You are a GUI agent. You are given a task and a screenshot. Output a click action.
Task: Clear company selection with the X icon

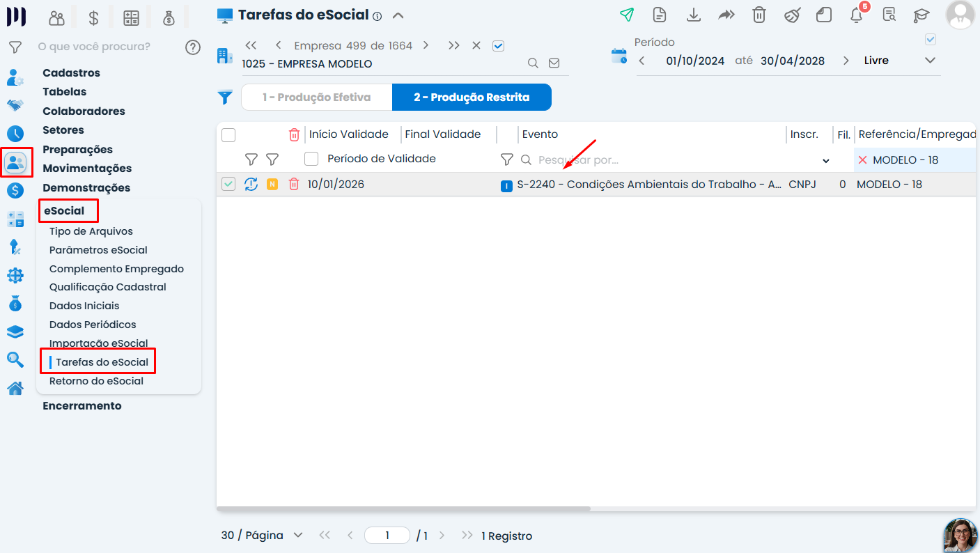pos(476,45)
